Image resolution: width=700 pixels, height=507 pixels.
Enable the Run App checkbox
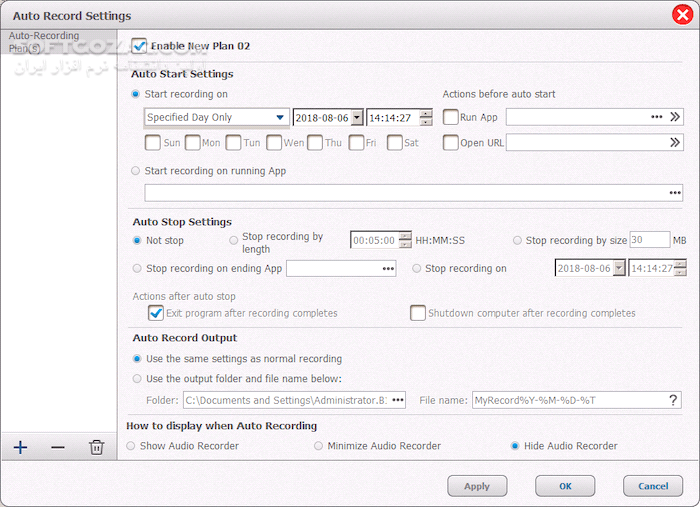pyautogui.click(x=451, y=117)
